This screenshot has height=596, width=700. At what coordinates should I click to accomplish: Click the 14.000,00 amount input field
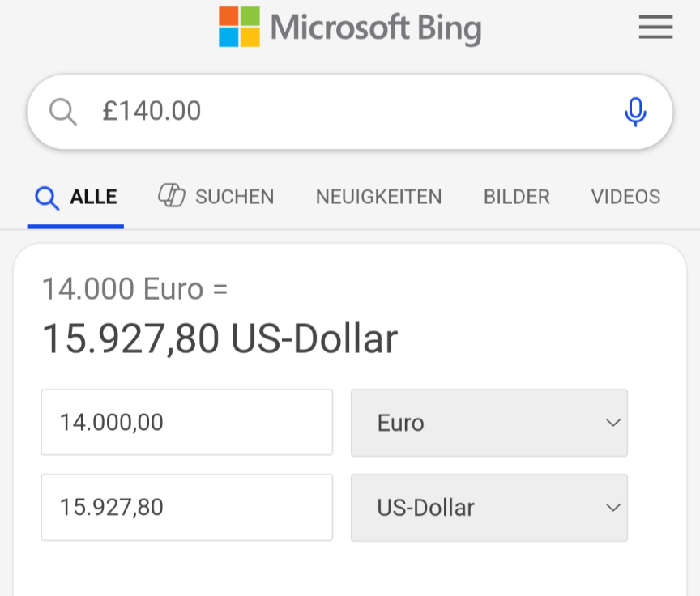pyautogui.click(x=186, y=423)
